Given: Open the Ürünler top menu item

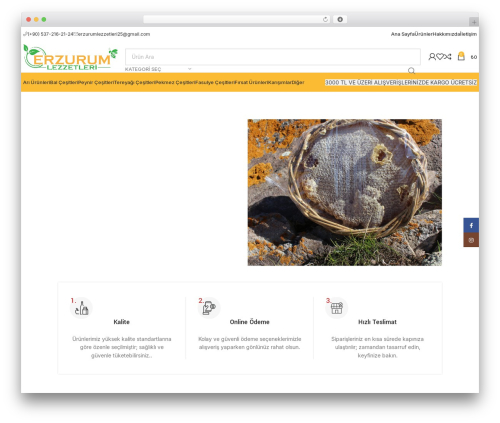Looking at the screenshot, I should [x=424, y=34].
